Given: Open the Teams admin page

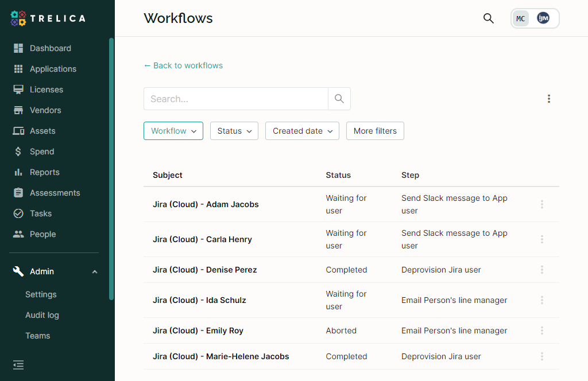Looking at the screenshot, I should (x=37, y=336).
